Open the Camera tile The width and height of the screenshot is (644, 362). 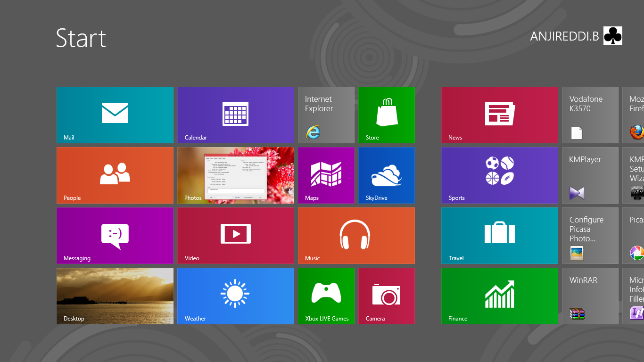pos(387,296)
